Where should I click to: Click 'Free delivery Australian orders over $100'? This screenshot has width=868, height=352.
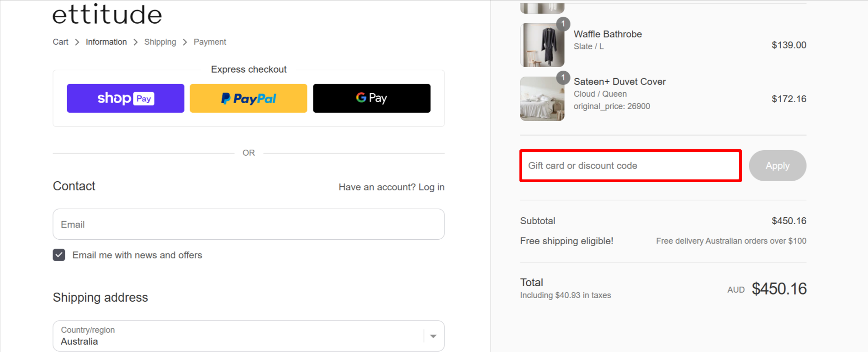[x=731, y=241]
